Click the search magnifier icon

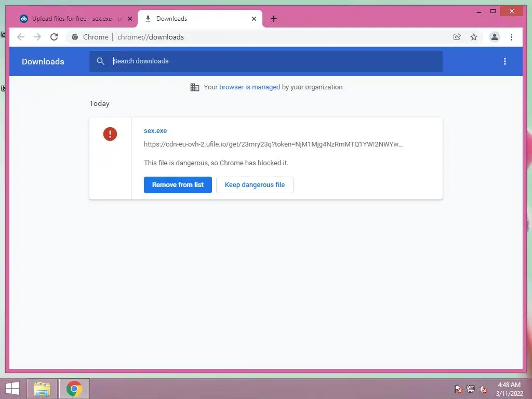pos(100,61)
